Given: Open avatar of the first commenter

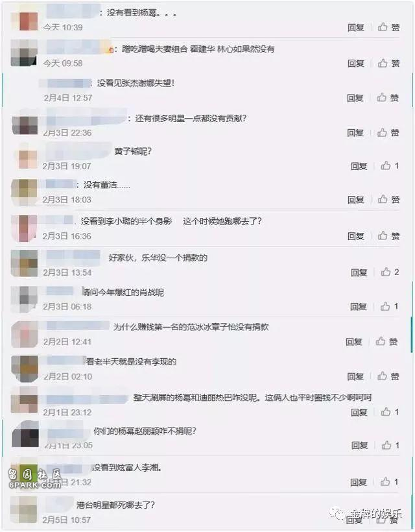Looking at the screenshot, I should coord(25,21).
